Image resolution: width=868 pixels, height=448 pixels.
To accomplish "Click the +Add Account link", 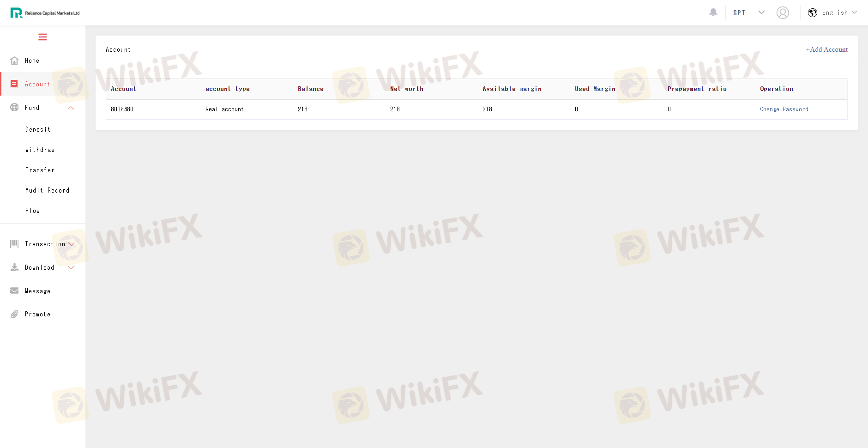I will pyautogui.click(x=826, y=49).
